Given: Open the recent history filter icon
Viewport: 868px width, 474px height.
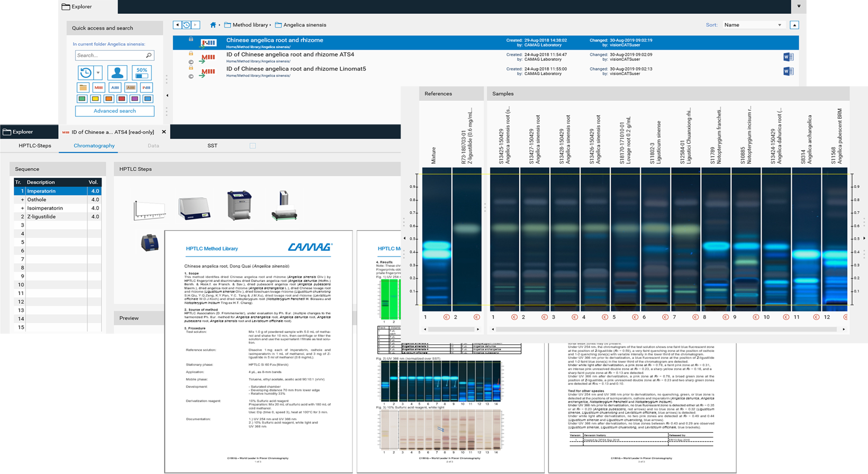Looking at the screenshot, I should pos(86,72).
